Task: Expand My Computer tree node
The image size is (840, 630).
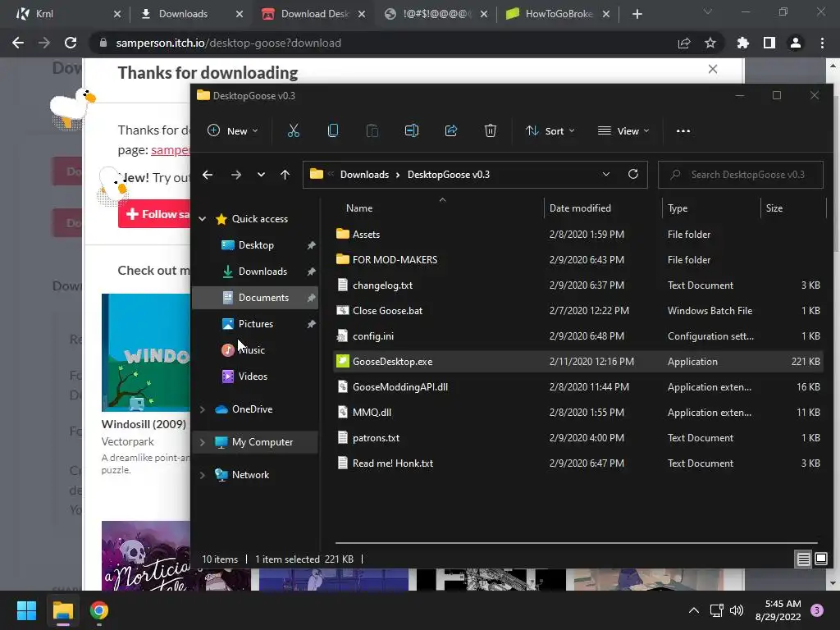Action: 203,442
